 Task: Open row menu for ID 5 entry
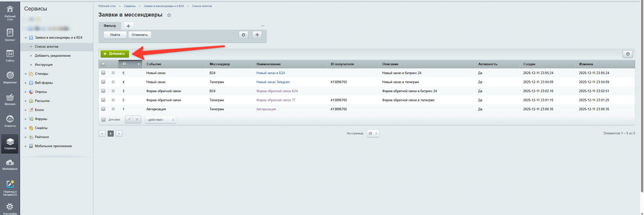point(113,73)
